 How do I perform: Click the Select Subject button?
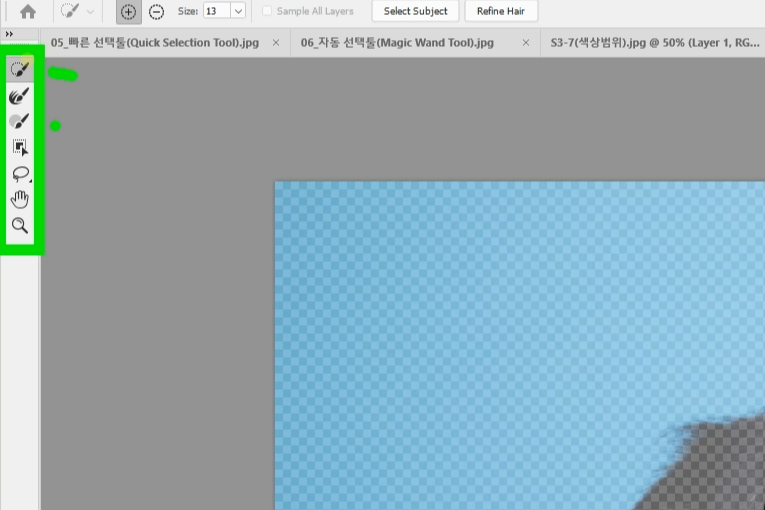tap(415, 11)
